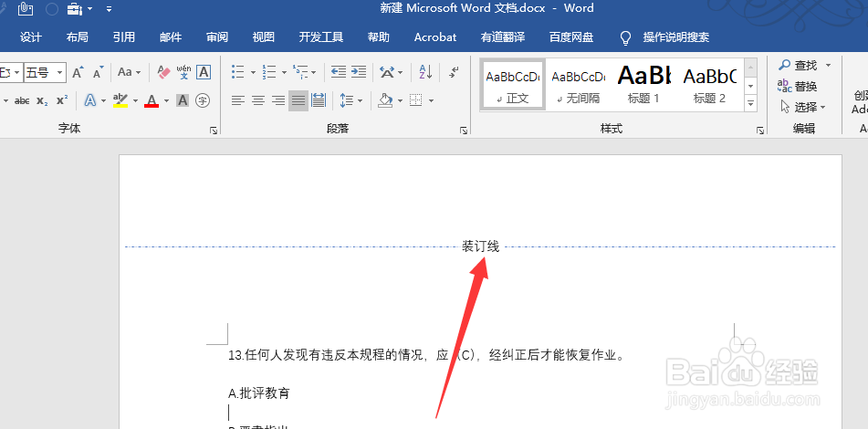Open the Acrobat tab

pyautogui.click(x=435, y=37)
